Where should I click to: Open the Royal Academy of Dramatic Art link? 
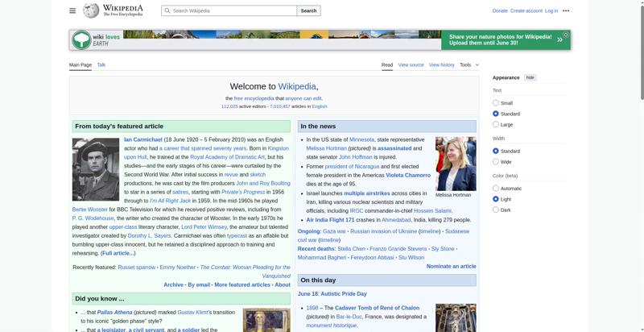pos(227,157)
